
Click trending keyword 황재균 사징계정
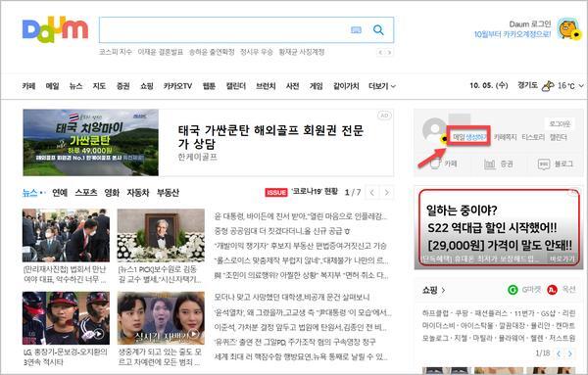coord(301,52)
